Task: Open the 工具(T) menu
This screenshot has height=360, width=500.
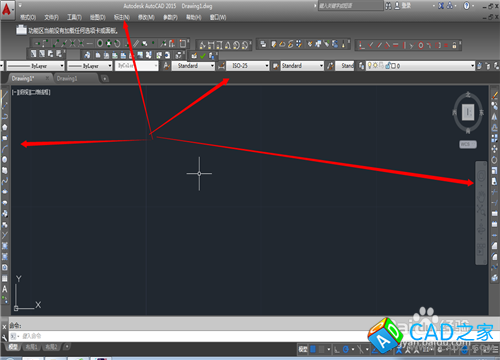Action: [74, 17]
